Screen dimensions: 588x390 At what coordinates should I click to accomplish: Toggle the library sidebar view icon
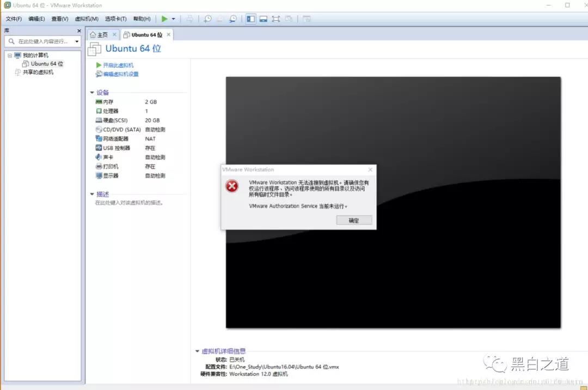[250, 19]
